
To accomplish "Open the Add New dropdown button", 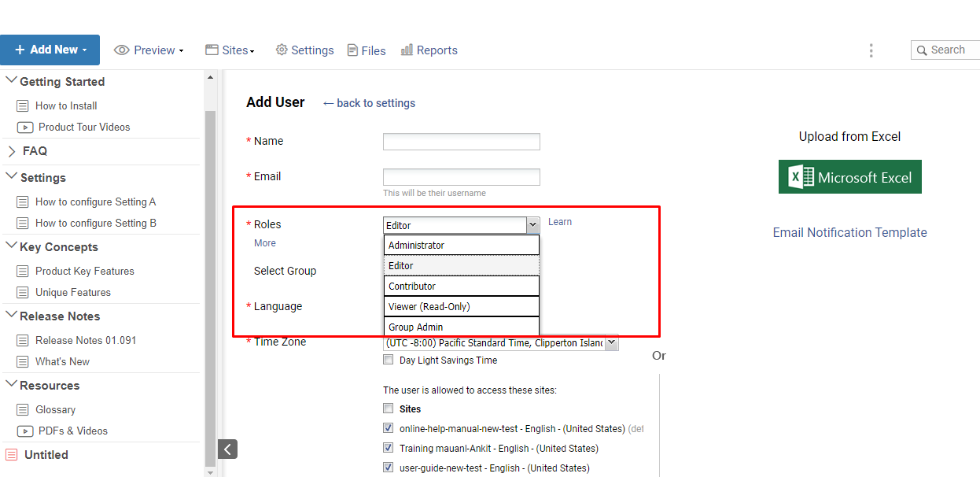I will coord(50,50).
